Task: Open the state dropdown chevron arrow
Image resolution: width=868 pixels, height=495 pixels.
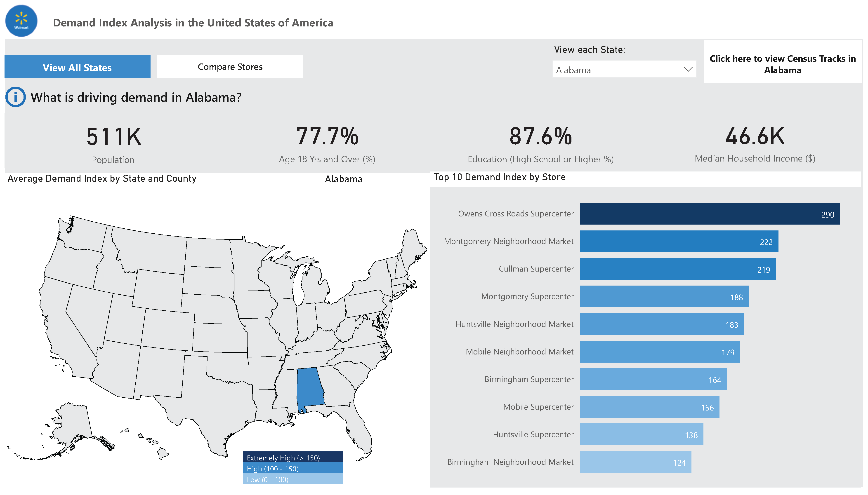Action: pyautogui.click(x=688, y=69)
